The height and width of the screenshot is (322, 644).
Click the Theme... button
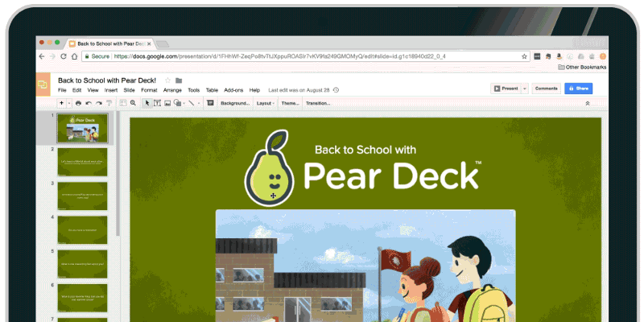[x=290, y=104]
